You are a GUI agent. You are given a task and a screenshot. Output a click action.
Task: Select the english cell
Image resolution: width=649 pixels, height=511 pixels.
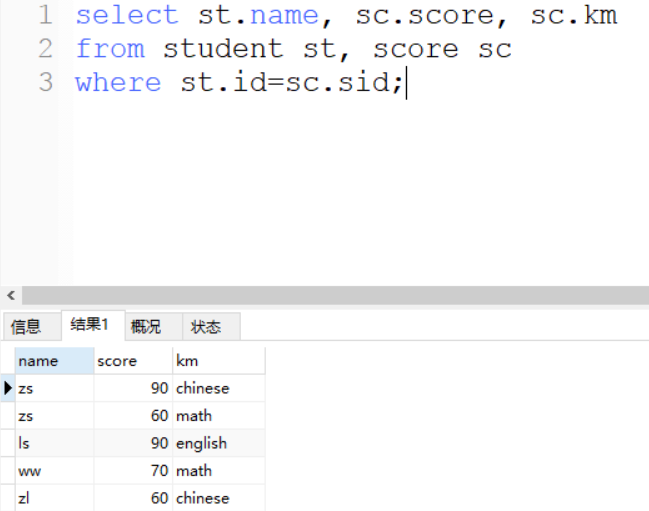pyautogui.click(x=219, y=443)
